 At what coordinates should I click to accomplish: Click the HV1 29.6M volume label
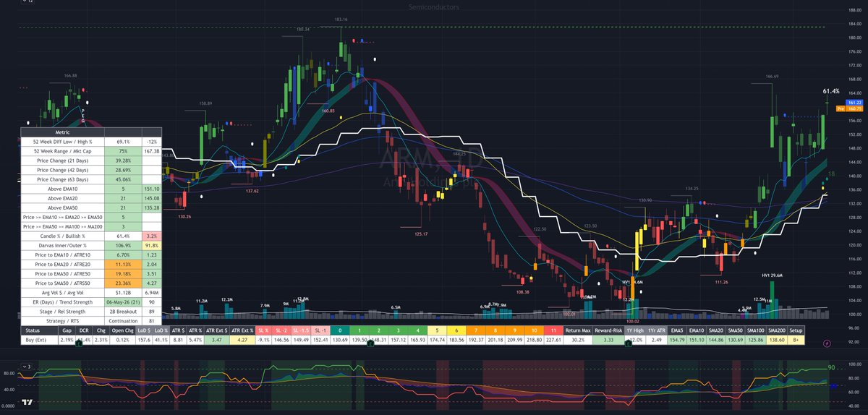coord(773,276)
